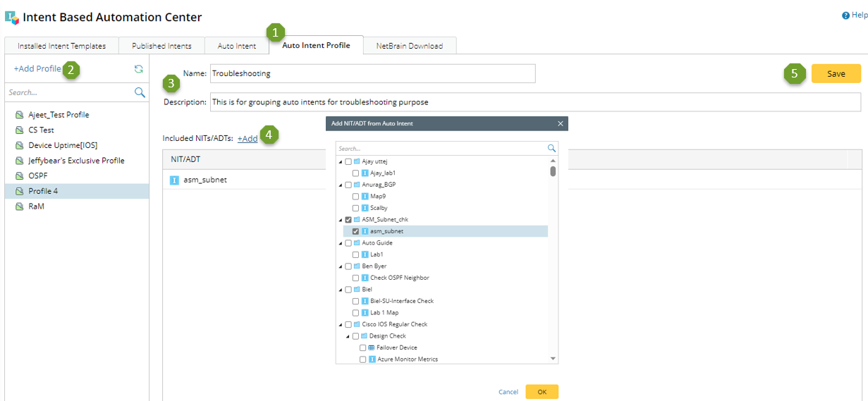868x401 pixels.
Task: Click the OSPF profile icon
Action: 20,175
